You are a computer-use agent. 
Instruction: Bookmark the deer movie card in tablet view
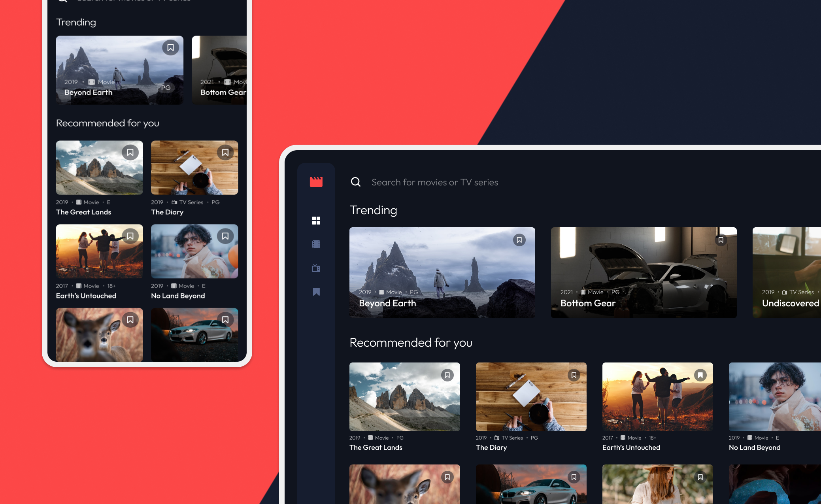pos(447,477)
